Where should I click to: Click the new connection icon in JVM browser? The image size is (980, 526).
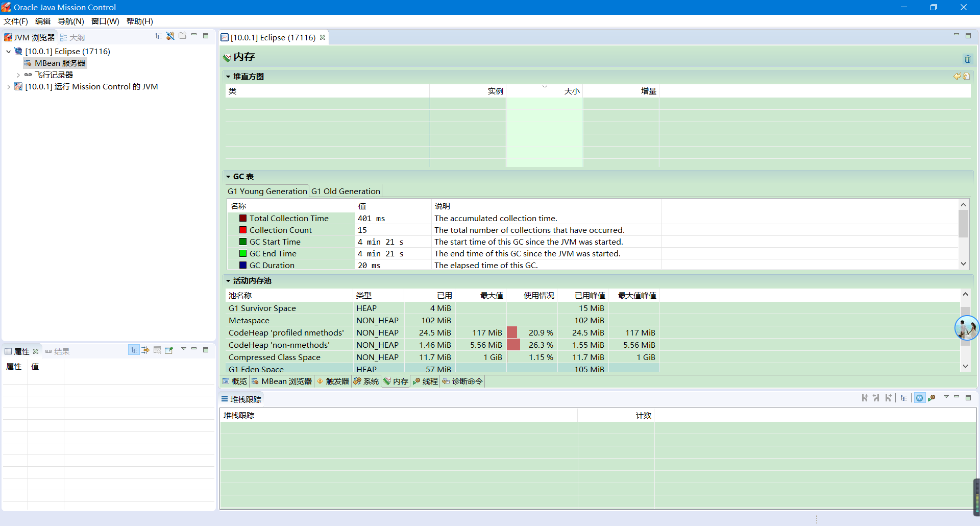tap(170, 36)
